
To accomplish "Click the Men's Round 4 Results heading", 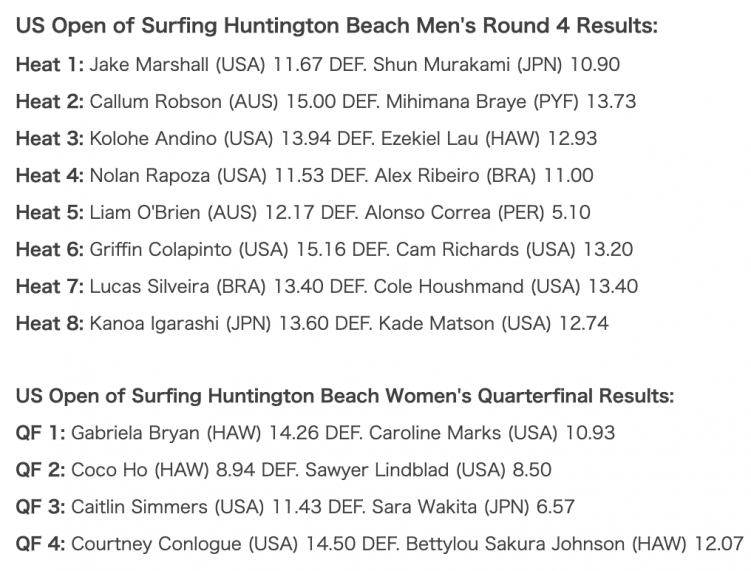I will (x=337, y=26).
